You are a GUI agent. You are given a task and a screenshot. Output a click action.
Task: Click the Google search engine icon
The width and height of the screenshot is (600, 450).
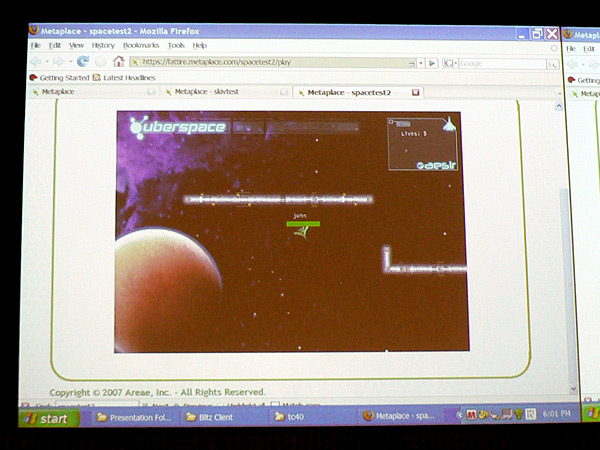pos(447,64)
